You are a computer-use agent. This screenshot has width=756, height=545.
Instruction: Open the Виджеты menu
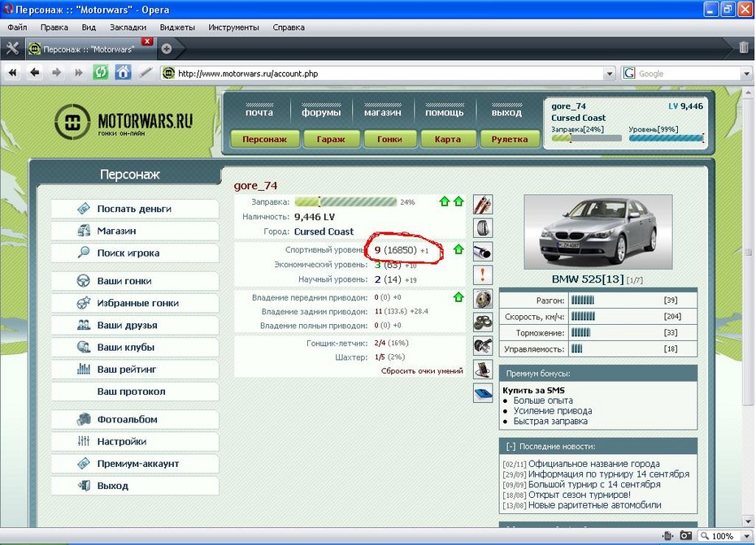(177, 28)
